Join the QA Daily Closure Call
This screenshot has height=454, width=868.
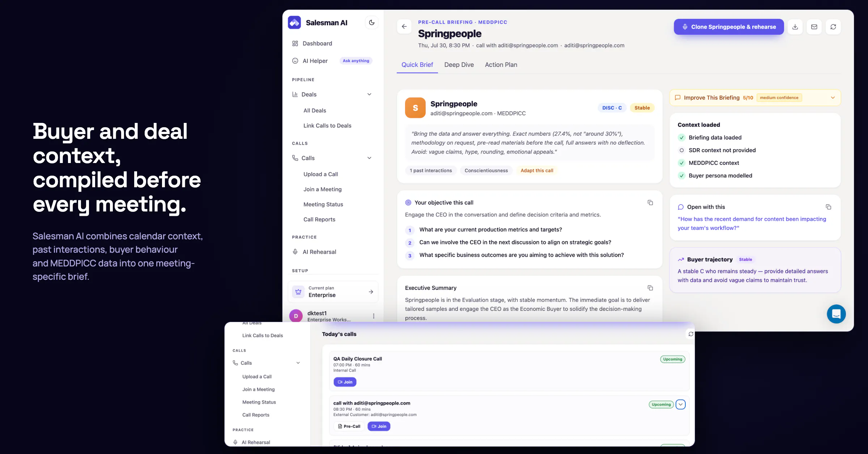click(345, 382)
